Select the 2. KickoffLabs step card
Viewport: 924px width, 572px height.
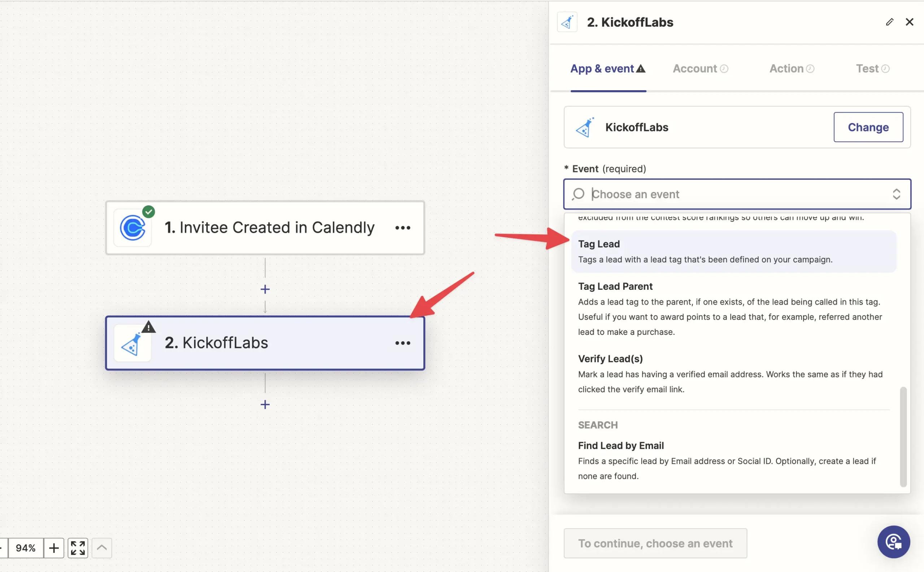click(265, 343)
